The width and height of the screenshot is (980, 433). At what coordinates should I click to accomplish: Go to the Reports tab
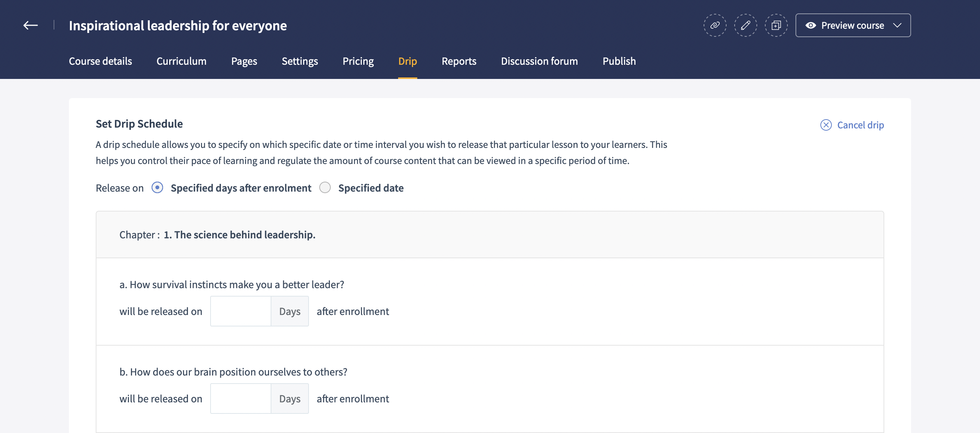pos(459,61)
